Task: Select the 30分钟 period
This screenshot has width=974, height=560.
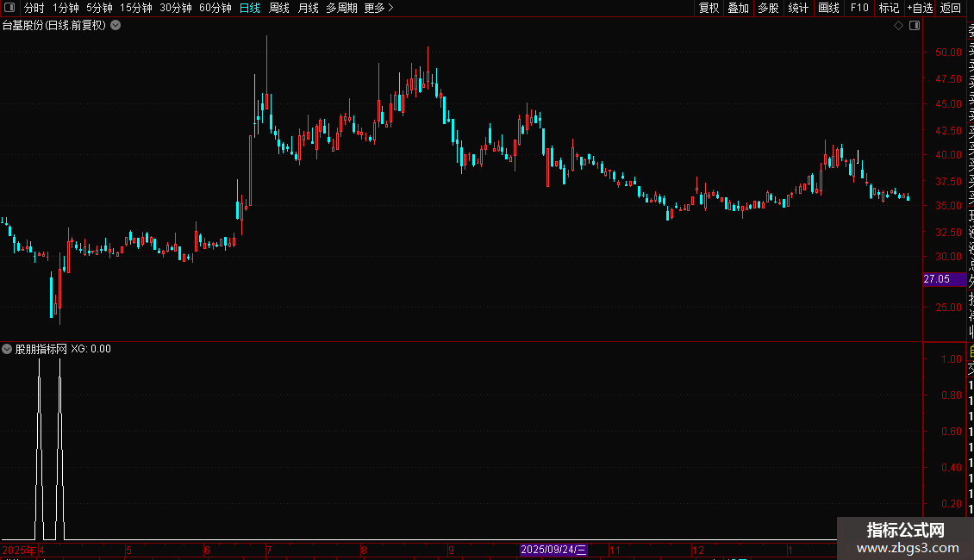Action: point(176,8)
